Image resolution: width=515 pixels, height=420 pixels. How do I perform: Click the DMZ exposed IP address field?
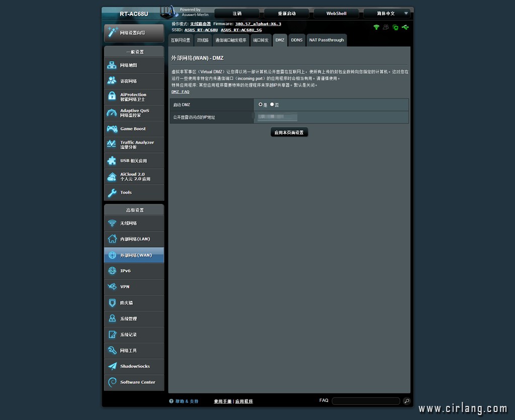click(277, 117)
